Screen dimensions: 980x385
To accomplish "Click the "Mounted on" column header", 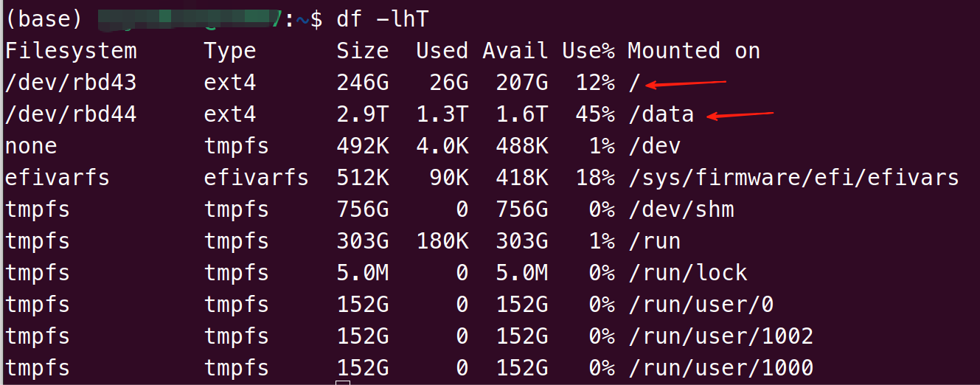I will [693, 51].
